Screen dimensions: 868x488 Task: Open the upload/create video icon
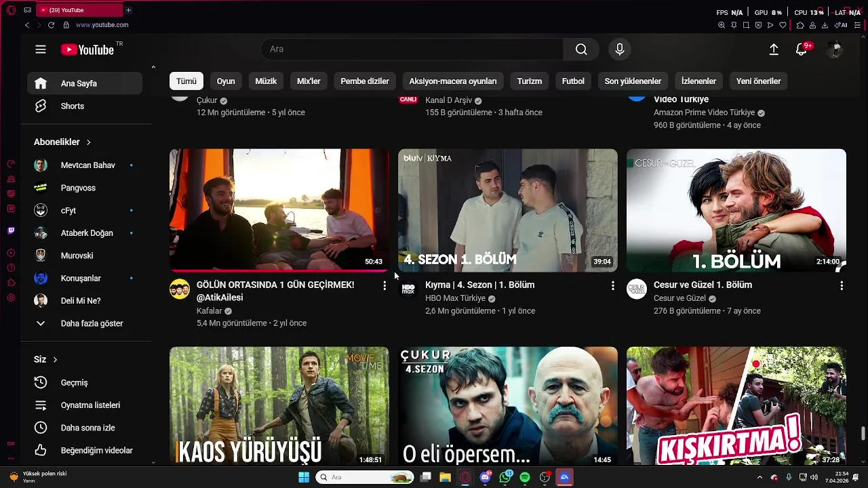pos(774,49)
